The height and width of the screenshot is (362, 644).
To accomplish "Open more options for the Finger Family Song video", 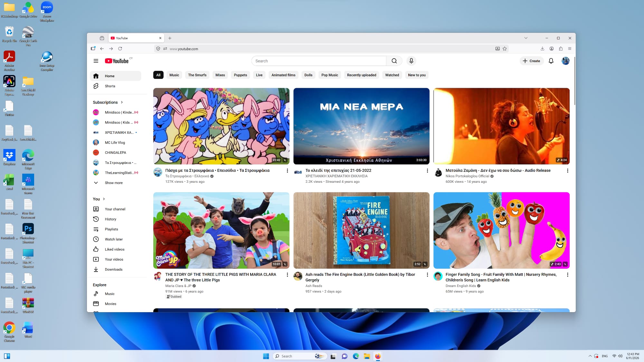I will pyautogui.click(x=567, y=274).
